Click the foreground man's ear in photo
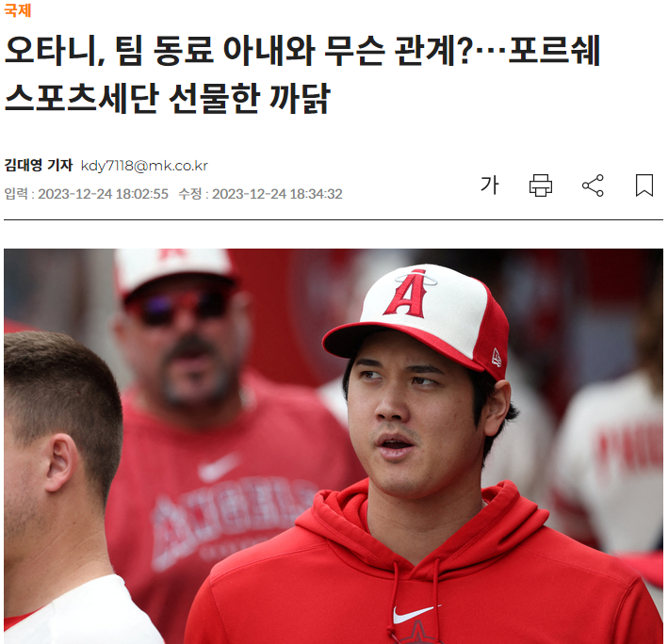 coord(61,463)
